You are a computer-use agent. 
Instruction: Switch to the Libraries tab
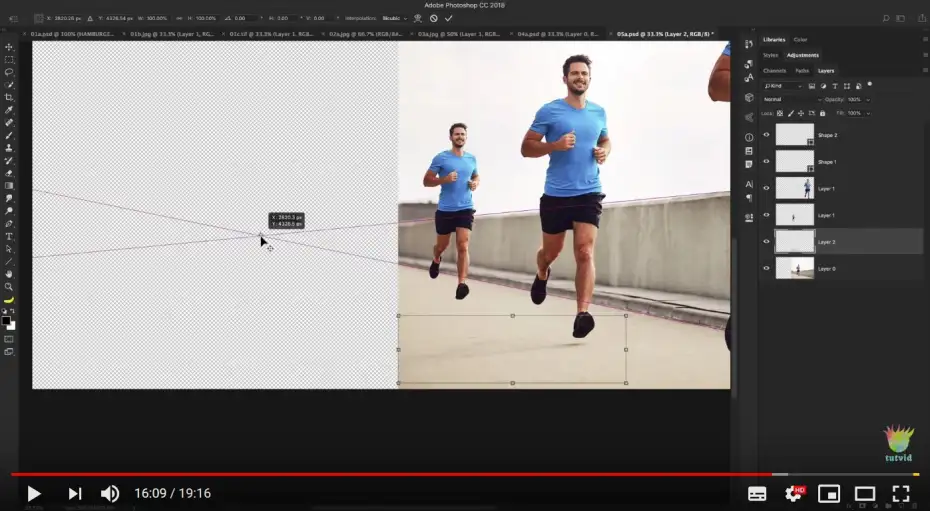[x=774, y=40]
